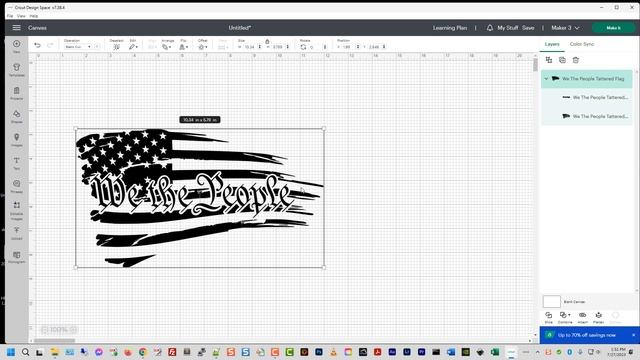Open My Stuff
Viewport: 640px width, 360px height.
pyautogui.click(x=508, y=28)
